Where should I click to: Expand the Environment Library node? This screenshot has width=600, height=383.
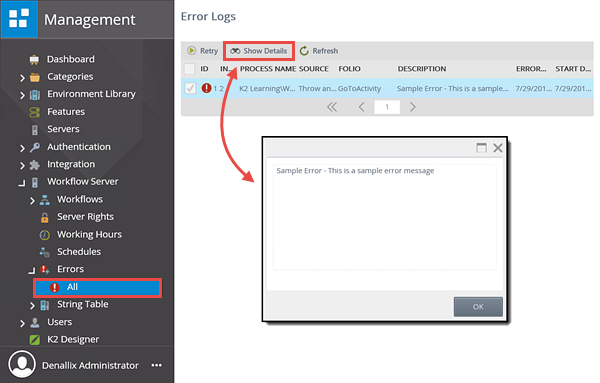22,95
